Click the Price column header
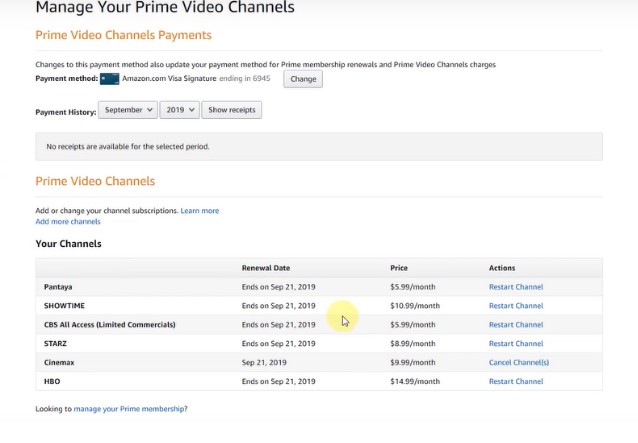The width and height of the screenshot is (638, 443). (x=399, y=268)
